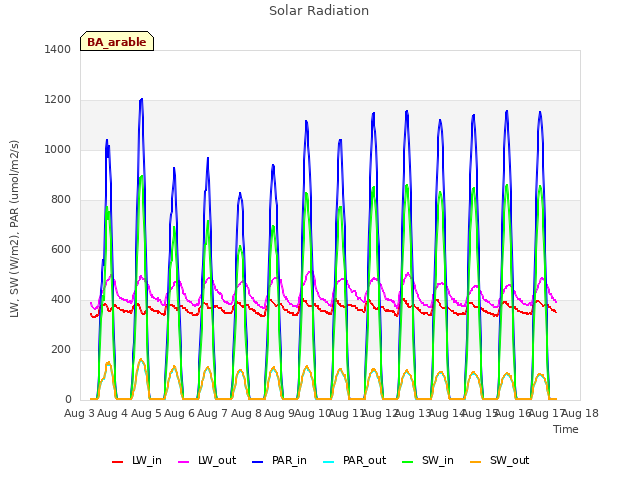The image size is (640, 480).
Task: Click the 400 y-axis tick label
Action: 61,300
